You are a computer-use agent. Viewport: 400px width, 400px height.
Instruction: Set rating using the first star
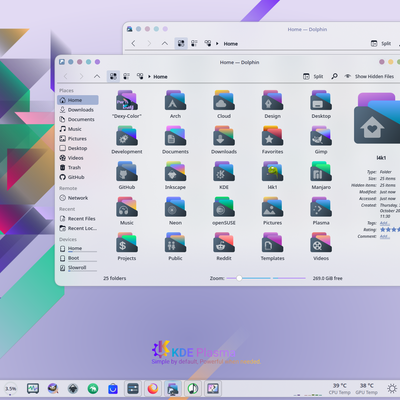(383, 230)
